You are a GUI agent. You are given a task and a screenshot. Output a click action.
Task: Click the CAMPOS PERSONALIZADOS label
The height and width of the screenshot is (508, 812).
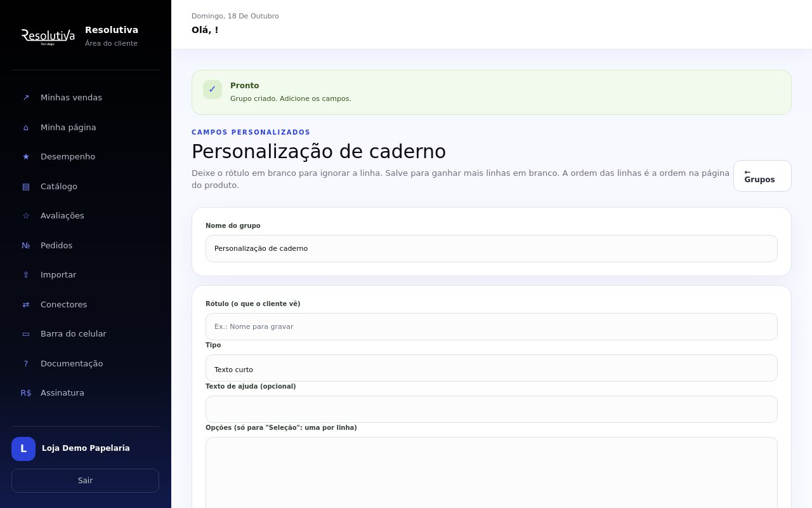click(x=251, y=133)
